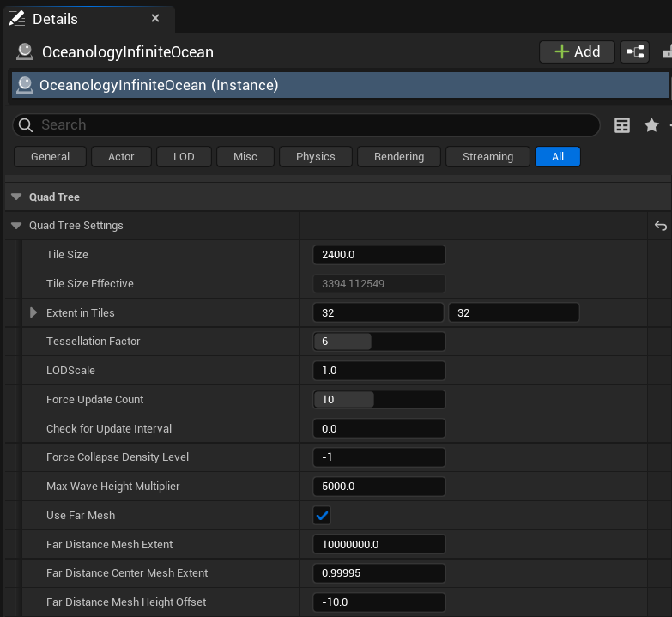The width and height of the screenshot is (672, 617).
Task: Select the All filter tab
Action: point(558,157)
